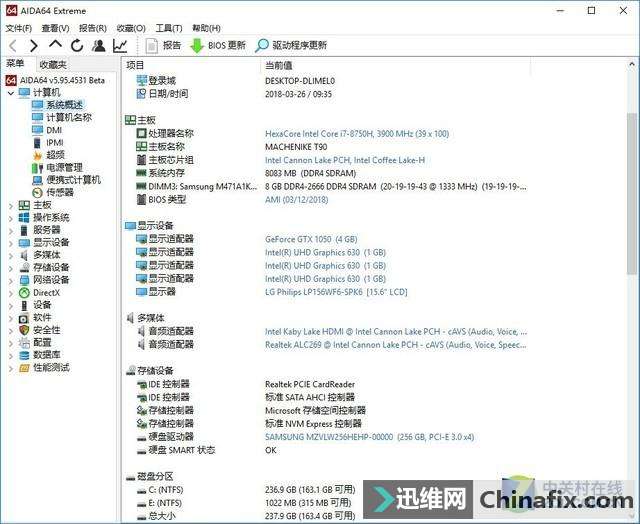The image size is (640, 524).
Task: Click the 设备 icon in the tree
Action: (24, 305)
